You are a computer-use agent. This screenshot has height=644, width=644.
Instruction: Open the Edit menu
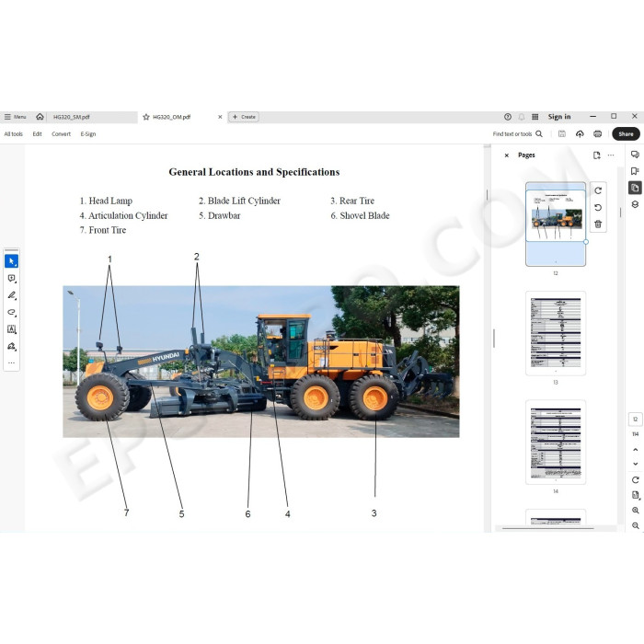[37, 134]
